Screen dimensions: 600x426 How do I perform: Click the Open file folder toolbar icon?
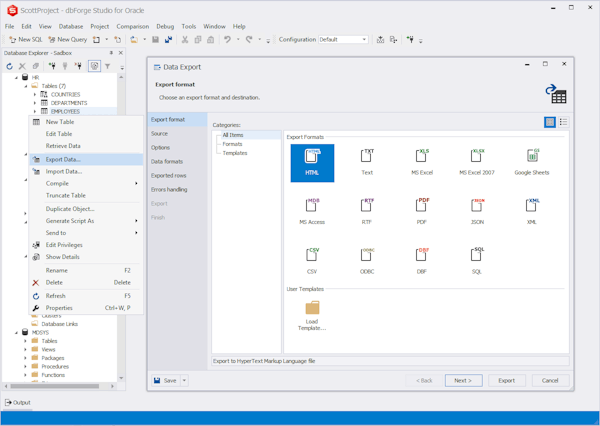[134, 39]
